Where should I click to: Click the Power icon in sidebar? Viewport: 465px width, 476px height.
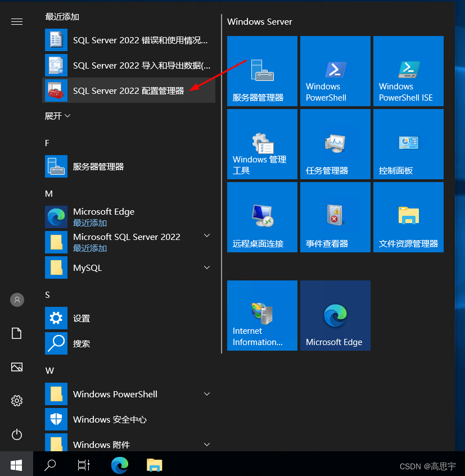[x=17, y=434]
